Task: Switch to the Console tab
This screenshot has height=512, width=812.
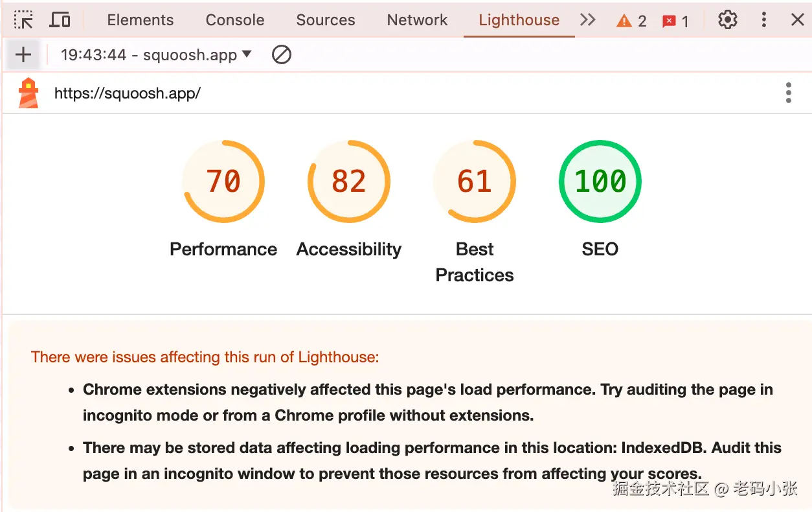Action: tap(235, 20)
